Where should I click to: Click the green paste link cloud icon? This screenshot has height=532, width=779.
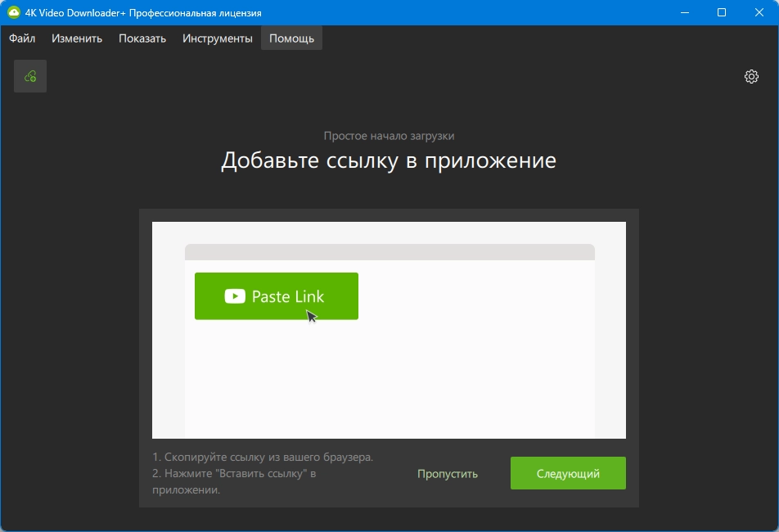pos(30,76)
